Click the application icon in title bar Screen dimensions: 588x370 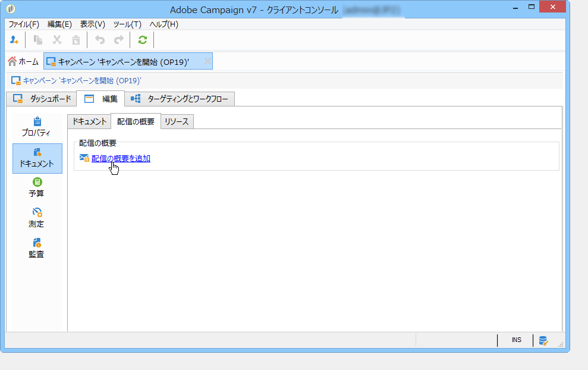click(11, 9)
